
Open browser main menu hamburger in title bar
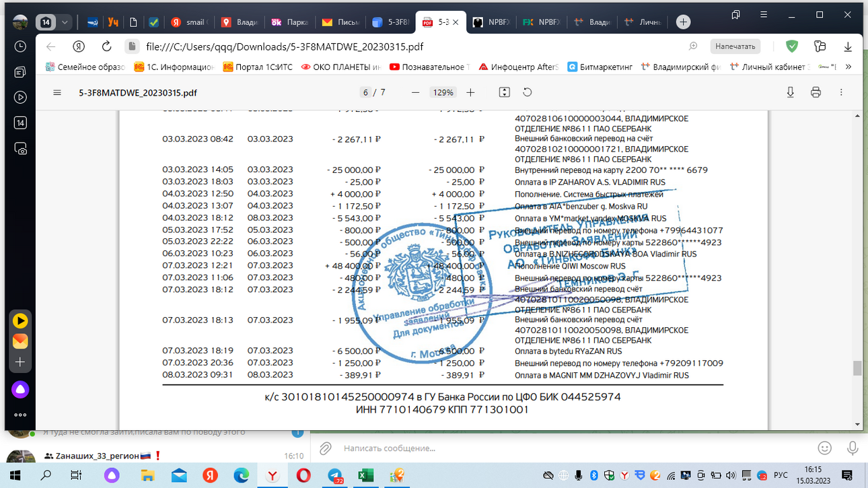[764, 15]
